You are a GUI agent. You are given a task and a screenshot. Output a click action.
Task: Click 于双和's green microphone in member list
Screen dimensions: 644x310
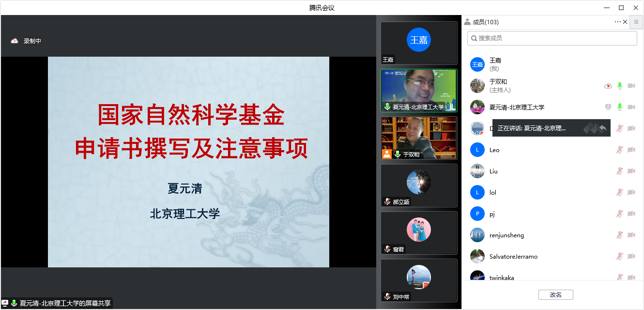619,86
